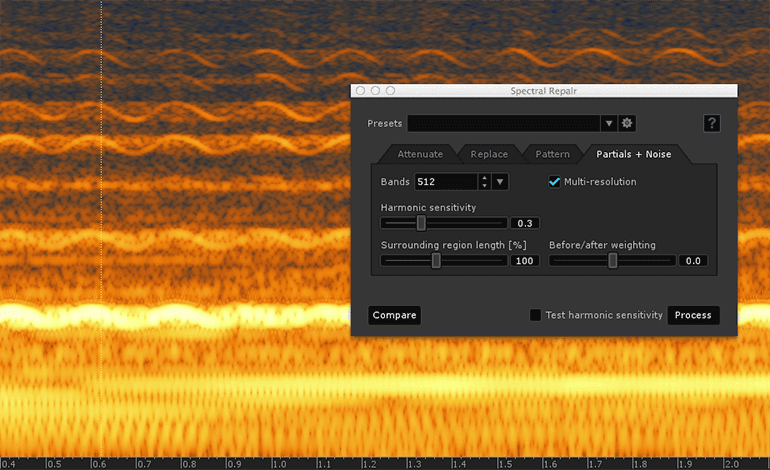This screenshot has height=470, width=770.
Task: Click the empty Presets selection field
Action: [x=504, y=123]
